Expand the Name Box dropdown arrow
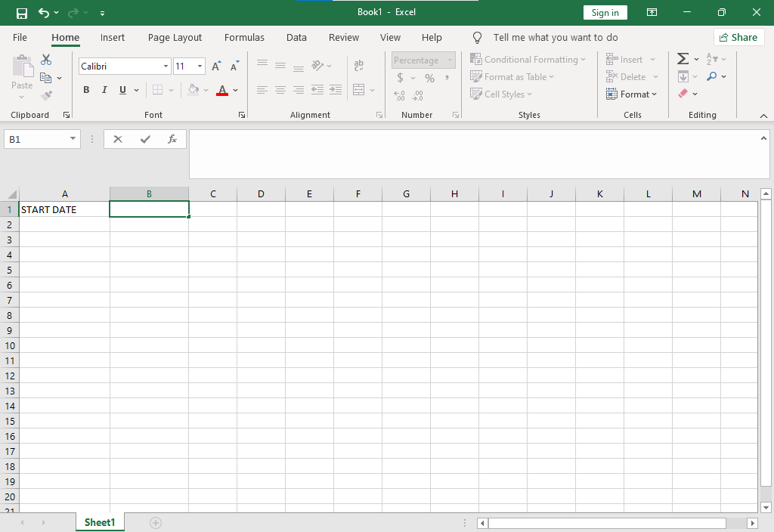Screen dimensions: 774x532 click(73, 139)
